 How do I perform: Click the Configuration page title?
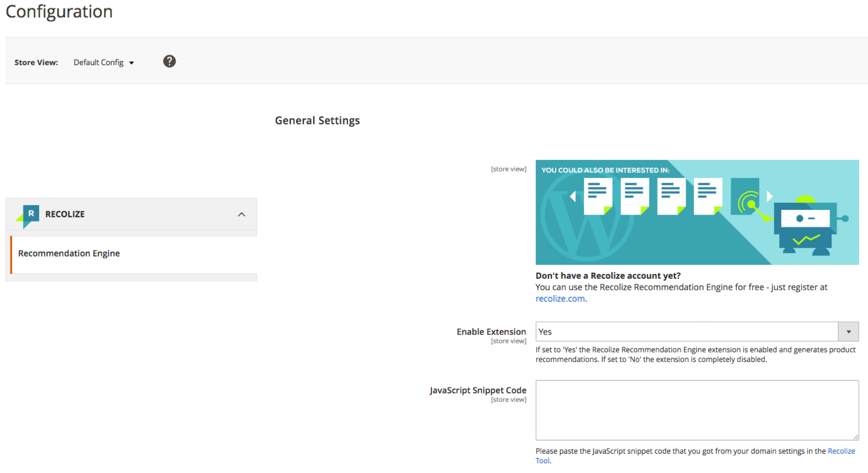click(x=59, y=11)
